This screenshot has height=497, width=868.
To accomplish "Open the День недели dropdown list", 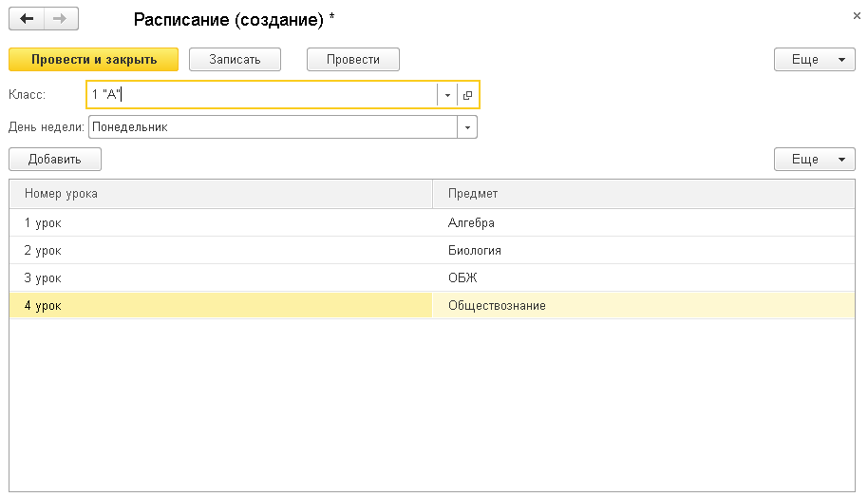I will [467, 127].
